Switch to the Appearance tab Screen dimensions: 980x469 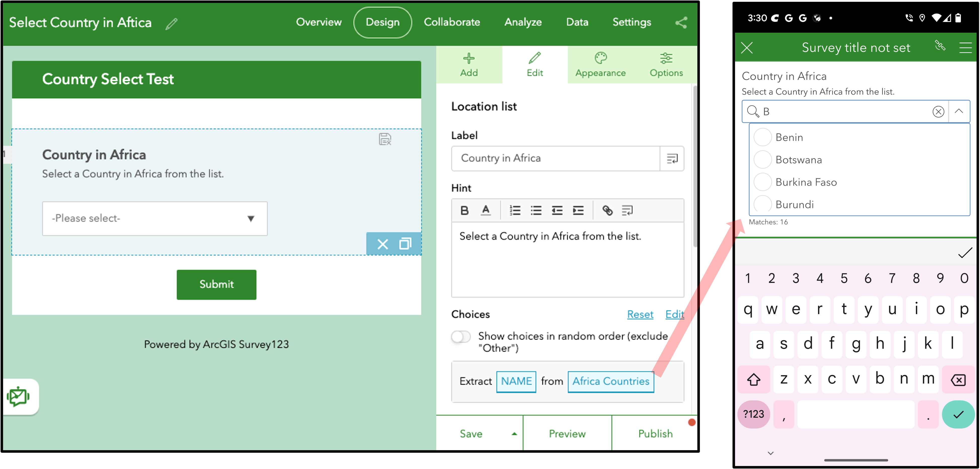[600, 65]
